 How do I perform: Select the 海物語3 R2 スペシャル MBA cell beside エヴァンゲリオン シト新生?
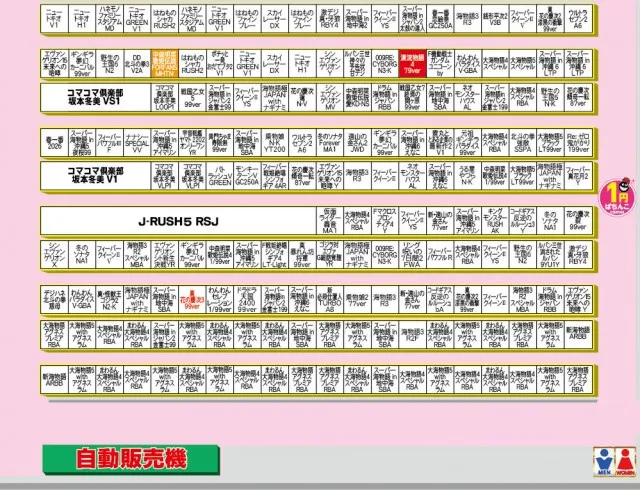click(137, 255)
